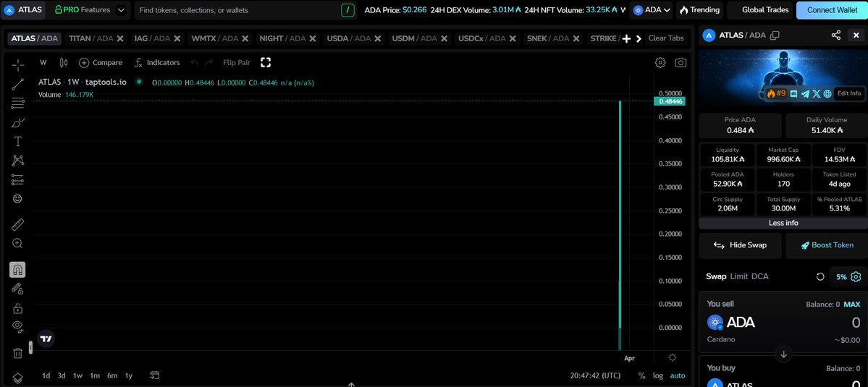This screenshot has height=387, width=868.
Task: Toggle stay in drawing mode
Action: 17,289
